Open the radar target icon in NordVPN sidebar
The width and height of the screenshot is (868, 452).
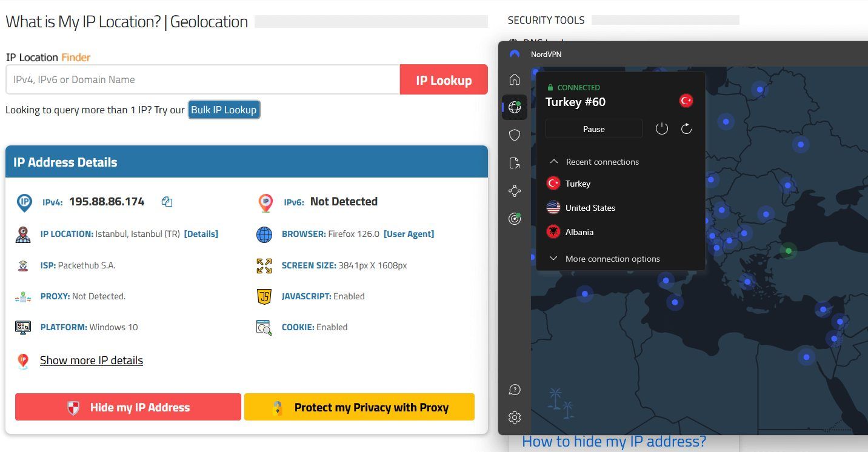click(x=515, y=219)
